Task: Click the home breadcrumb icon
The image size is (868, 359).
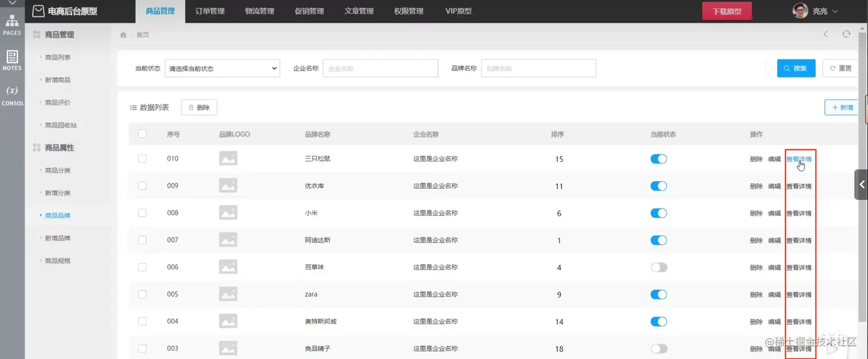Action: tap(123, 34)
